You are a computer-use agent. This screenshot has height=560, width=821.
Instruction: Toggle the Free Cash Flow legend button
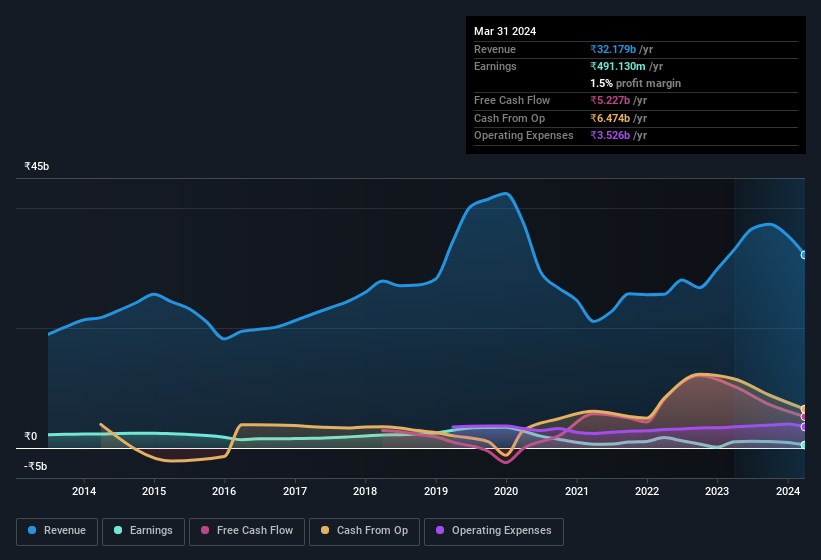coord(247,531)
